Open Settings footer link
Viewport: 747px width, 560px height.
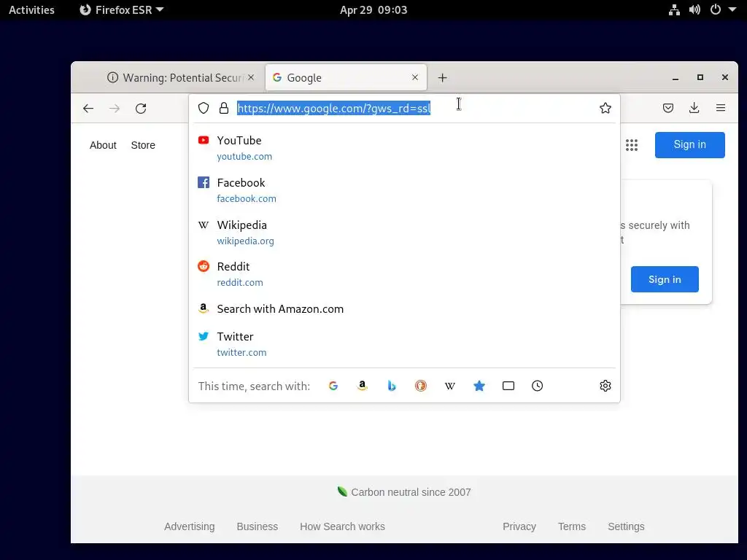626,526
